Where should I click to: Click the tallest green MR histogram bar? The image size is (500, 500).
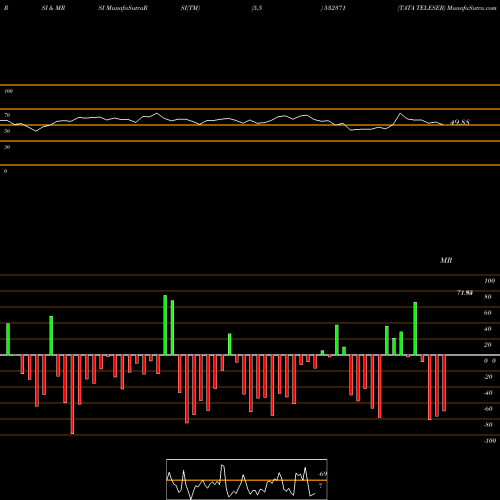point(165,325)
